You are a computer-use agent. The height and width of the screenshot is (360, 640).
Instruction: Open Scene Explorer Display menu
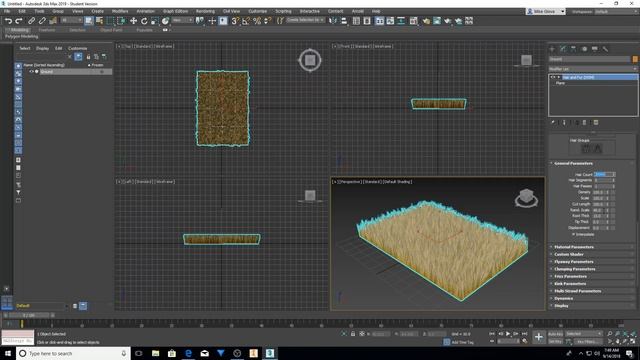[42, 48]
